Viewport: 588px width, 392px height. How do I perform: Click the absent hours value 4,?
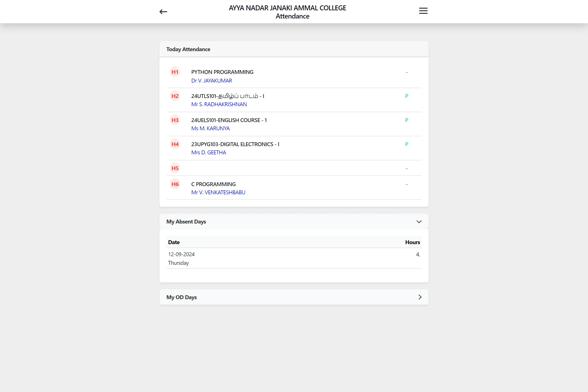[418, 254]
